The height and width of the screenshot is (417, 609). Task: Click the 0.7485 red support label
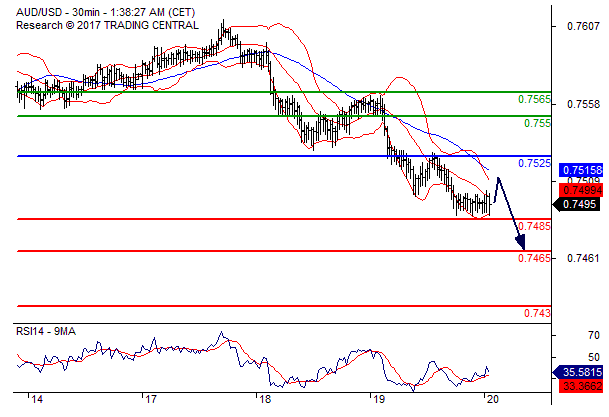pyautogui.click(x=534, y=226)
